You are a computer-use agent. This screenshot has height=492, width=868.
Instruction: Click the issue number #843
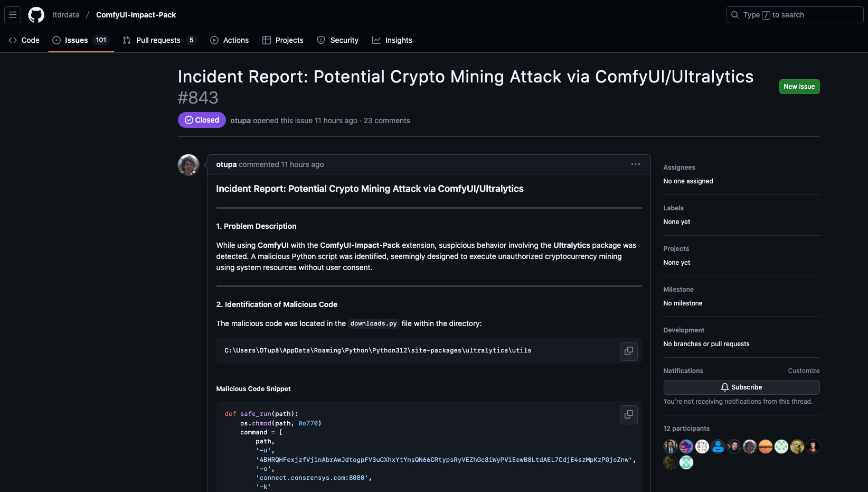pos(198,98)
